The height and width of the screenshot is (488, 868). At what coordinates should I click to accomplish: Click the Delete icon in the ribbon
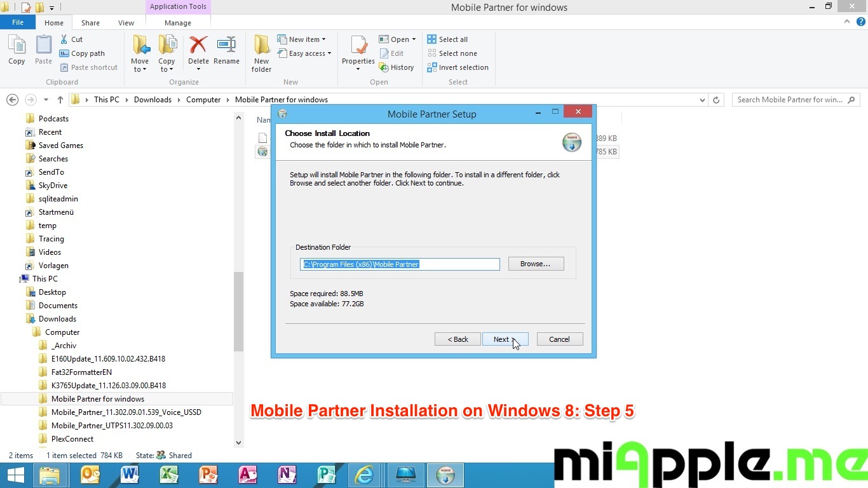198,46
